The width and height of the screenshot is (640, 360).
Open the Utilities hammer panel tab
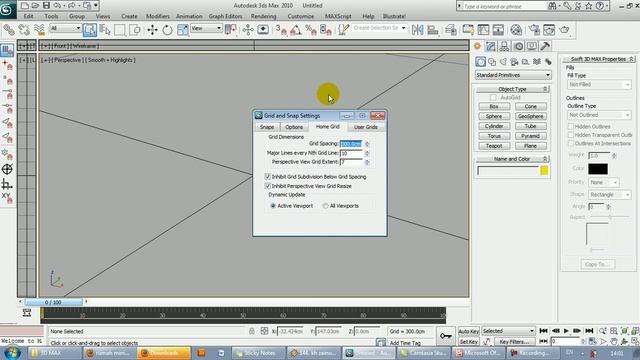(545, 46)
